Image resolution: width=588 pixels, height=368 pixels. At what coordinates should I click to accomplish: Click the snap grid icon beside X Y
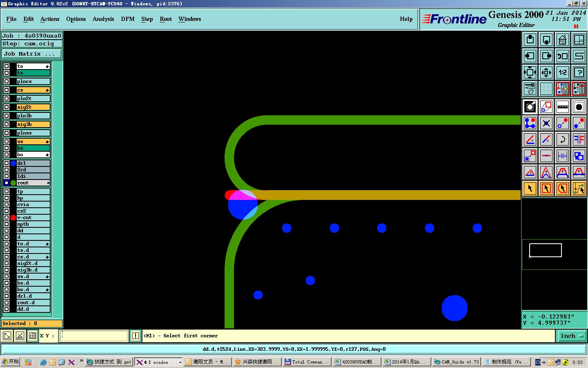pos(33,336)
